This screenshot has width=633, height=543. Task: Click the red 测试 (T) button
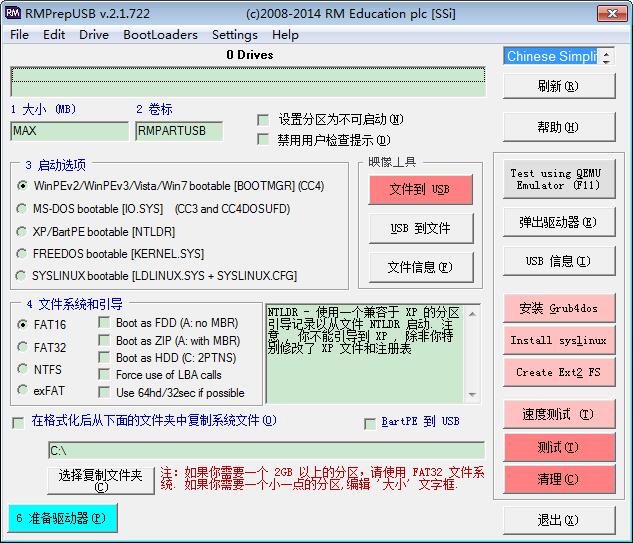[x=559, y=447]
